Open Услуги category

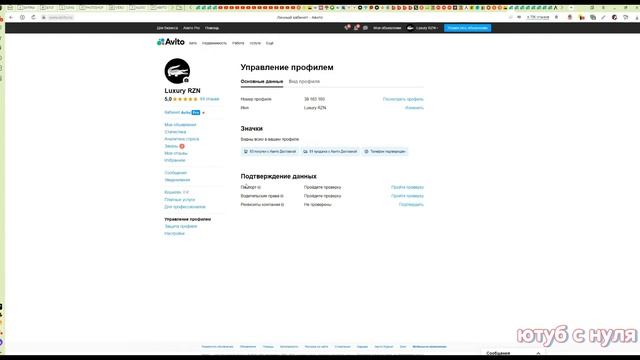click(255, 43)
